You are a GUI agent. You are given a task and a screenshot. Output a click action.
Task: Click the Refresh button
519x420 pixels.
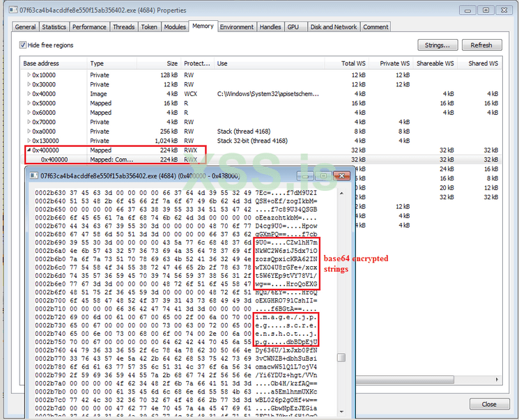[x=481, y=45]
